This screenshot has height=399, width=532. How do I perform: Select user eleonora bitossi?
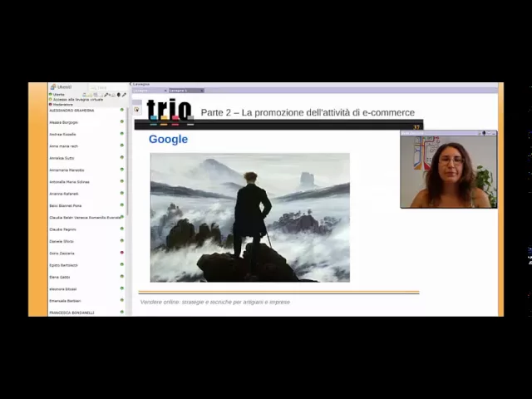(63, 289)
